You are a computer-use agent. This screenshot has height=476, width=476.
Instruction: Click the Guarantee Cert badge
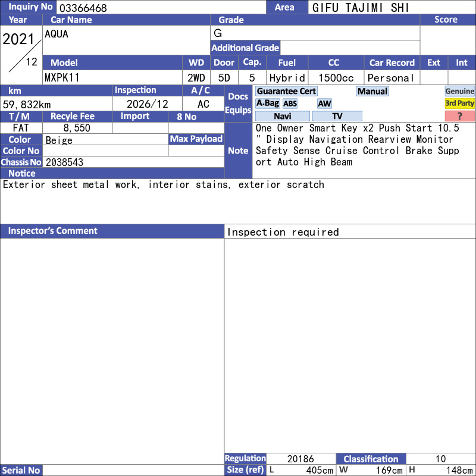pos(286,91)
